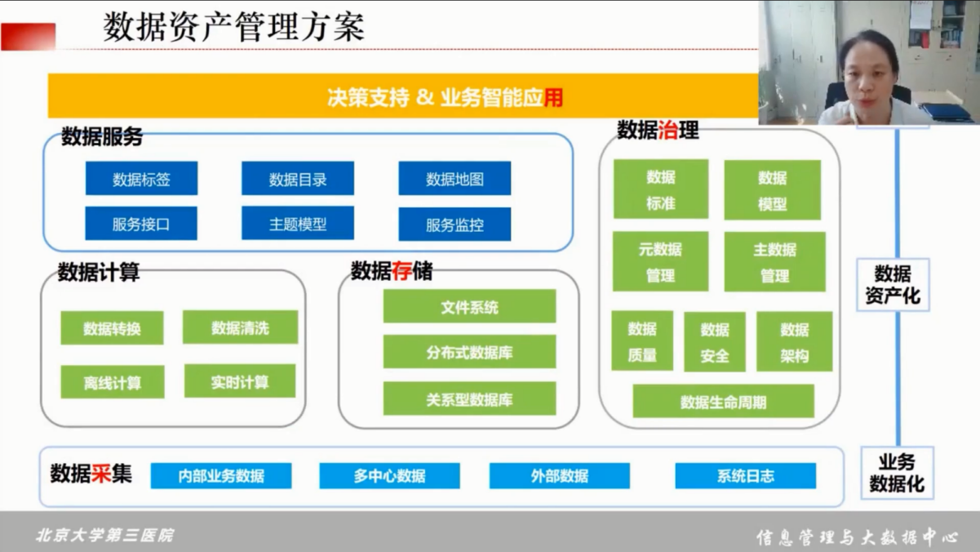Select the 服务监控 box
Viewport: 980px width, 552px height.
coord(455,225)
